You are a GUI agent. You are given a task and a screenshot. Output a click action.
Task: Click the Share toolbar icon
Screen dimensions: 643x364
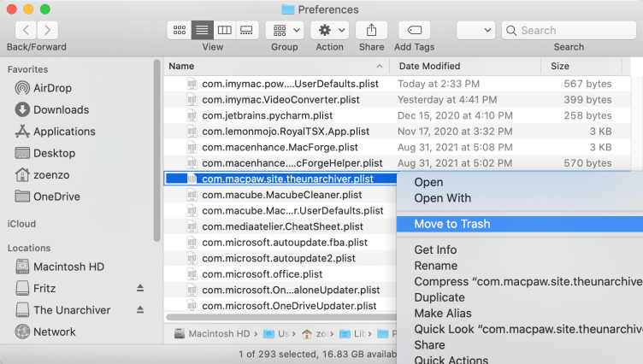[x=372, y=30]
